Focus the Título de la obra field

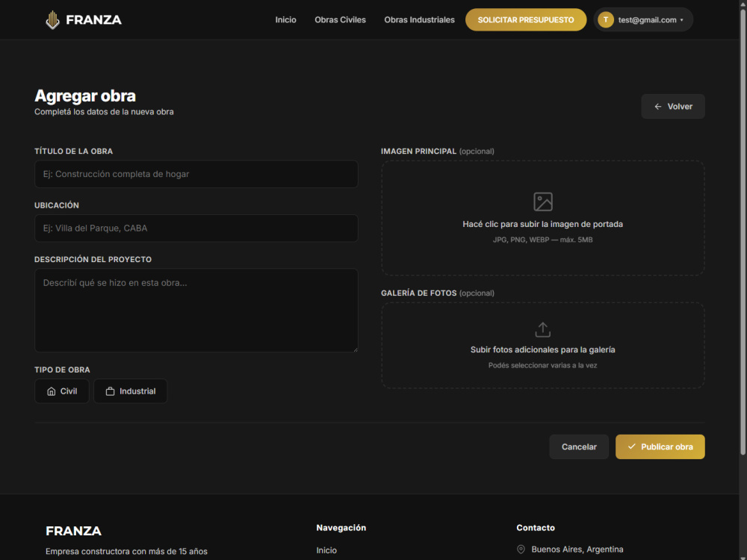(196, 174)
